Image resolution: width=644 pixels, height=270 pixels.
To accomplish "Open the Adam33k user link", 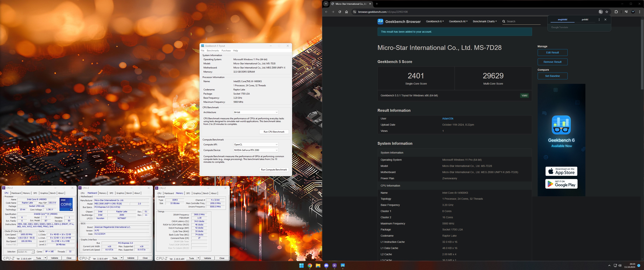I will (x=448, y=119).
